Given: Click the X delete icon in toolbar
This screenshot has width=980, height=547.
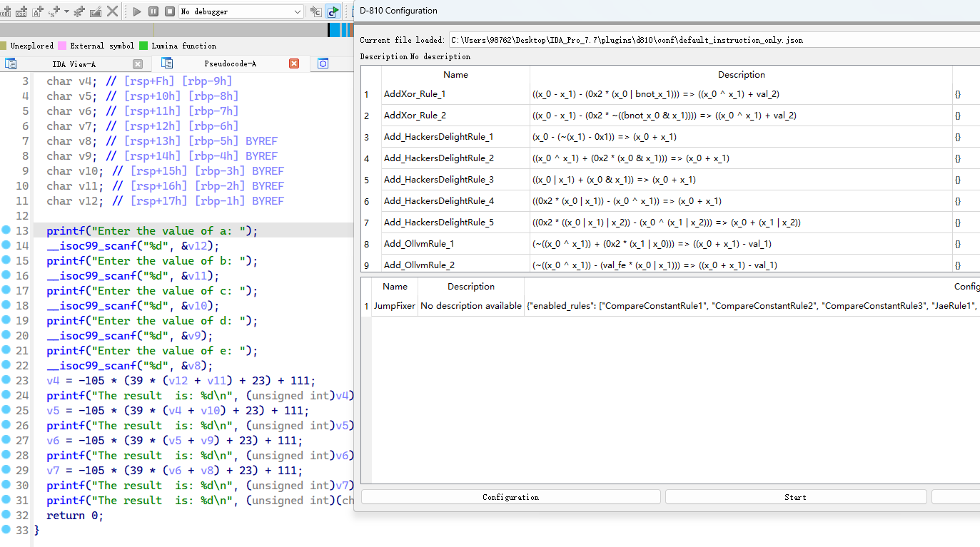Looking at the screenshot, I should click(x=113, y=11).
